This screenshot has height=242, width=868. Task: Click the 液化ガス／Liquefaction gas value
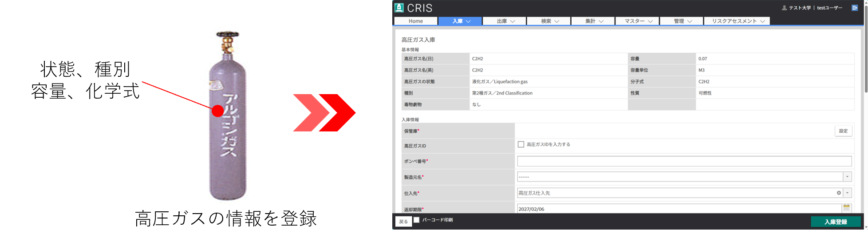[500, 82]
